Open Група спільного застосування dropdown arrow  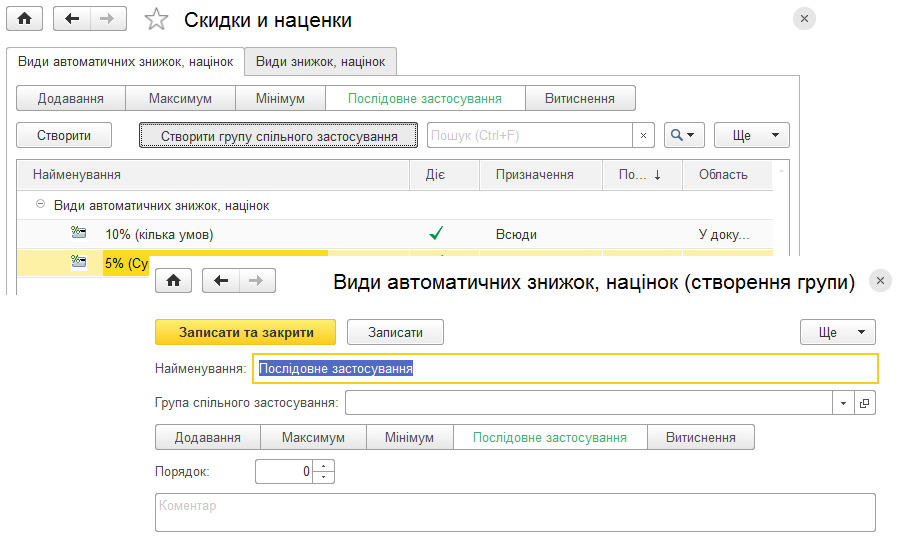pos(843,403)
